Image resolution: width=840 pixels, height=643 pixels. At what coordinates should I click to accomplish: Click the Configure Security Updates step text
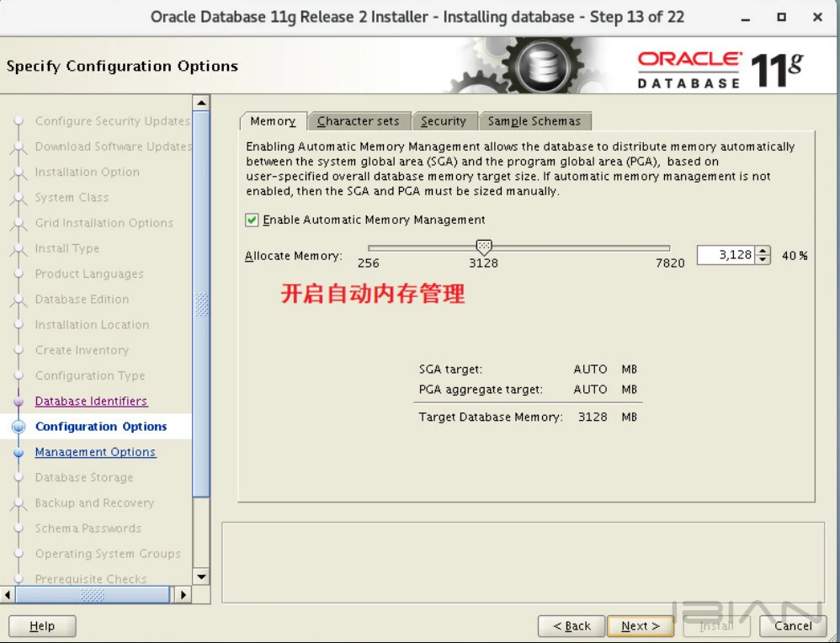tap(113, 121)
